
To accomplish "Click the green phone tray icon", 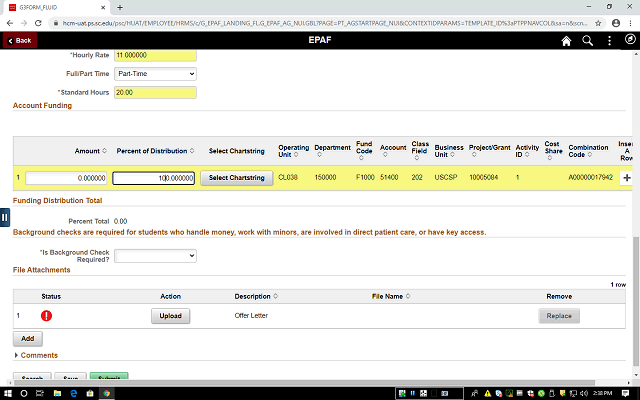I will (x=541, y=393).
